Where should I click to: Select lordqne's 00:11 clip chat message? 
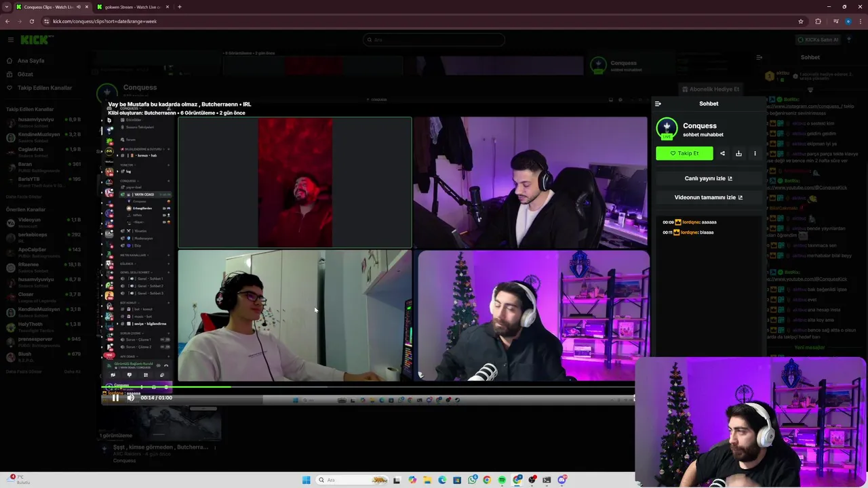[688, 232]
